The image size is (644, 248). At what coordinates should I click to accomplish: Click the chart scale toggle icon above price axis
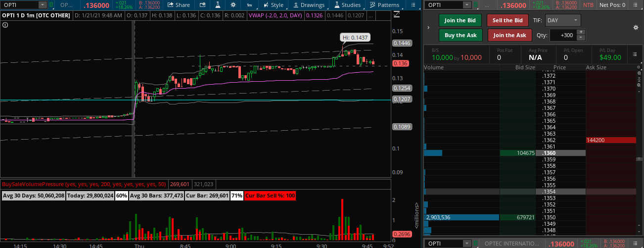tap(396, 15)
